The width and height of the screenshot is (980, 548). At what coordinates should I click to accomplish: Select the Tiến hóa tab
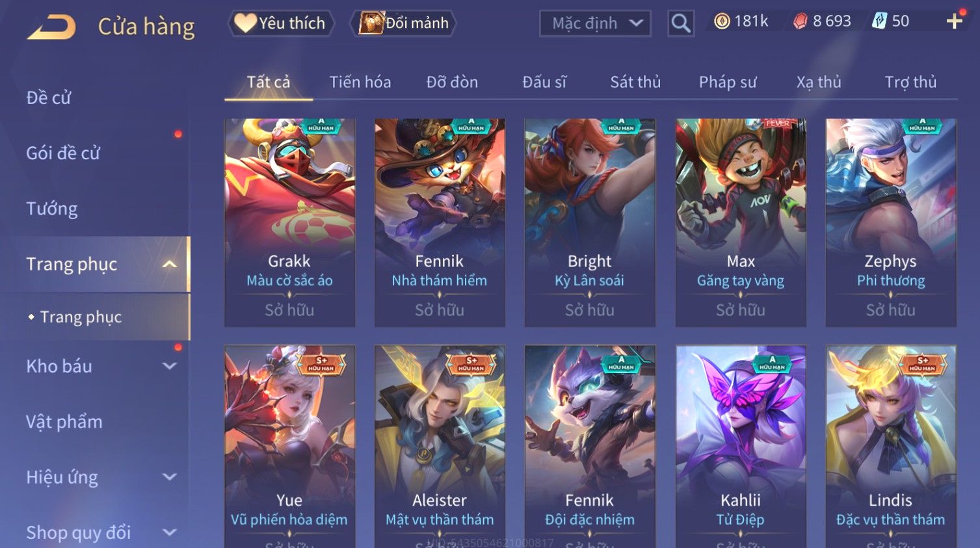pos(360,82)
